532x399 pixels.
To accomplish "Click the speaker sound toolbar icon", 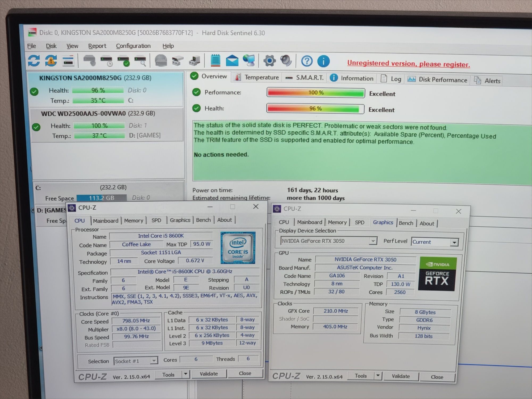I will click(x=286, y=61).
